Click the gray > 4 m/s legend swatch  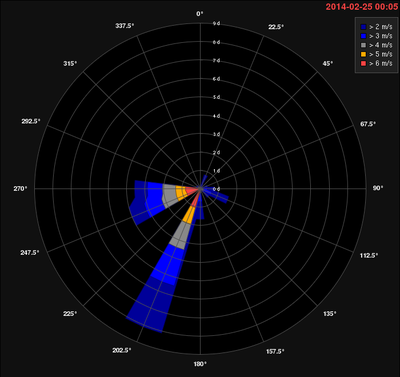click(363, 45)
